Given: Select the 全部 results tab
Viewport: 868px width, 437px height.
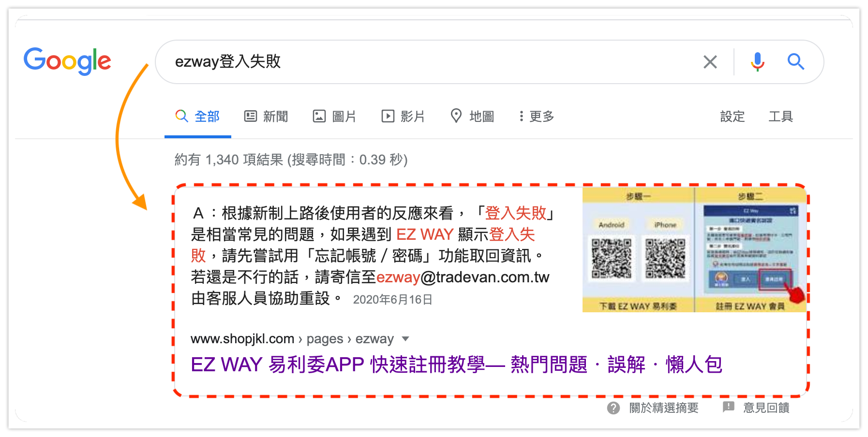Looking at the screenshot, I should pyautogui.click(x=197, y=117).
